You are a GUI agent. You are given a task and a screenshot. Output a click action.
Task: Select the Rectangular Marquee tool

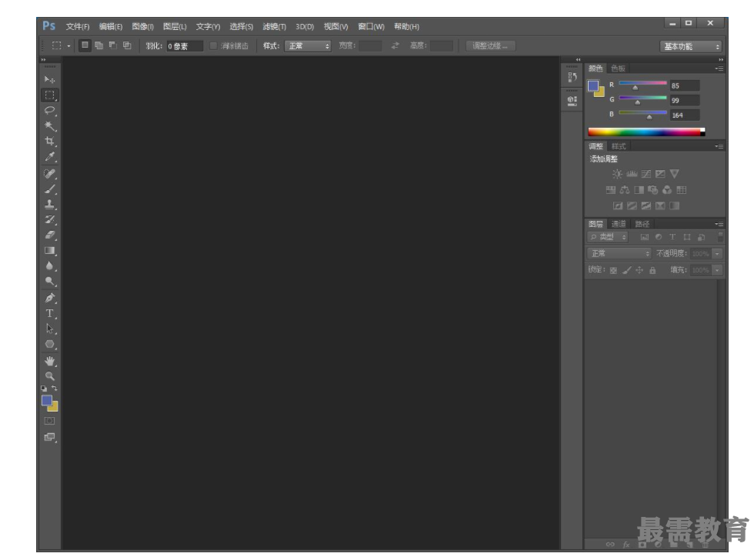49,95
